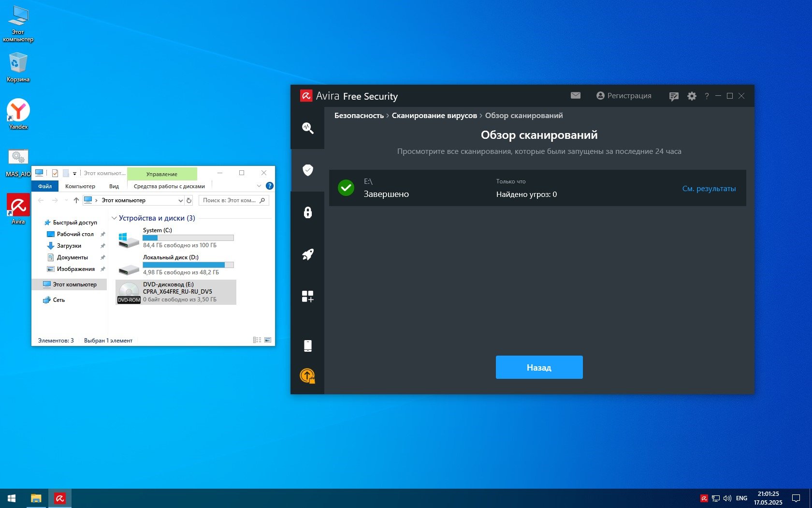Viewport: 812px width, 508px height.
Task: Click the Назад button
Action: tap(539, 367)
